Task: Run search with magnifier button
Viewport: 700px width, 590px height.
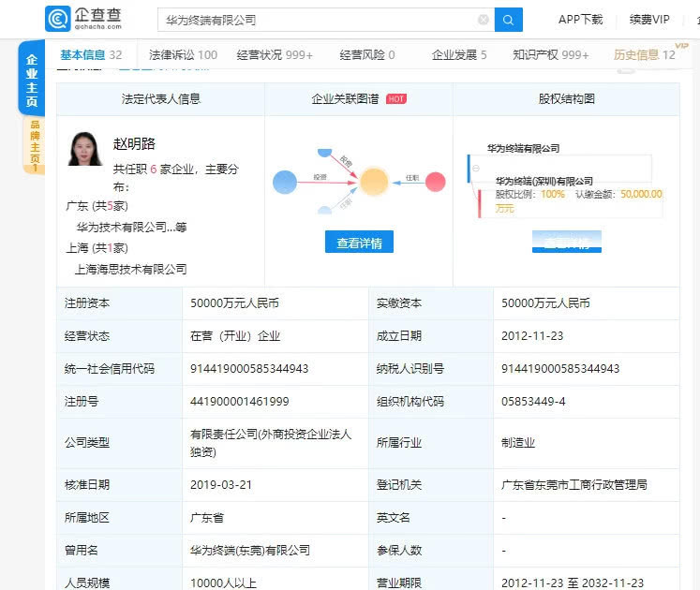Action: pyautogui.click(x=509, y=20)
